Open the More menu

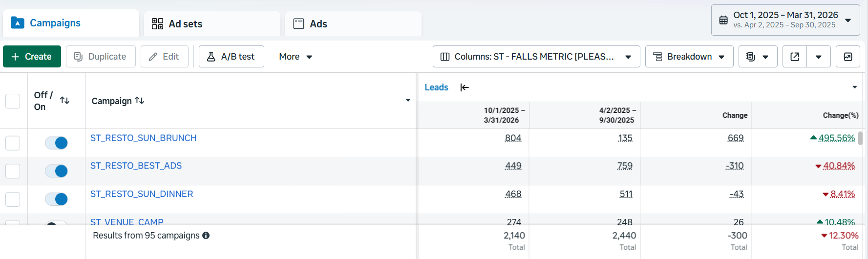point(296,57)
